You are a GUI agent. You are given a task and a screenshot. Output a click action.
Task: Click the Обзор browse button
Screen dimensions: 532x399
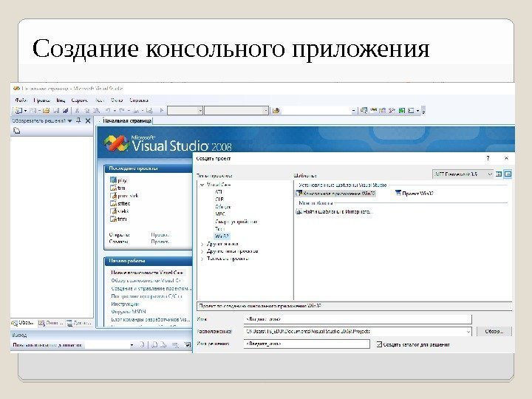click(x=494, y=332)
